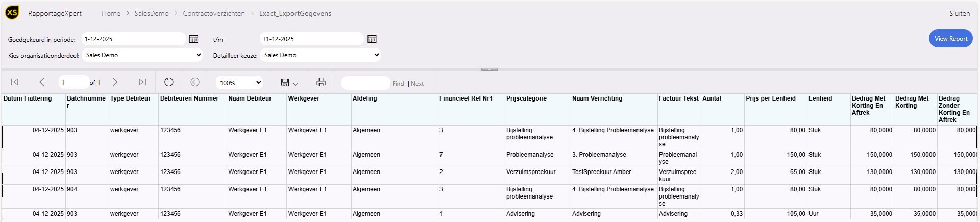Go to the previous report page
The height and width of the screenshot is (222, 980).
point(42,82)
